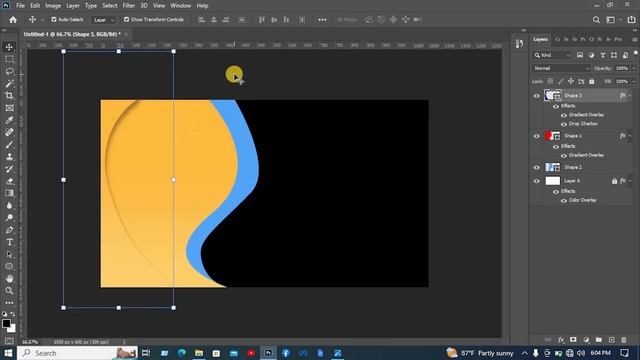Screen dimensions: 640x360
Task: Click the create new layer icon
Action: [x=611, y=340]
